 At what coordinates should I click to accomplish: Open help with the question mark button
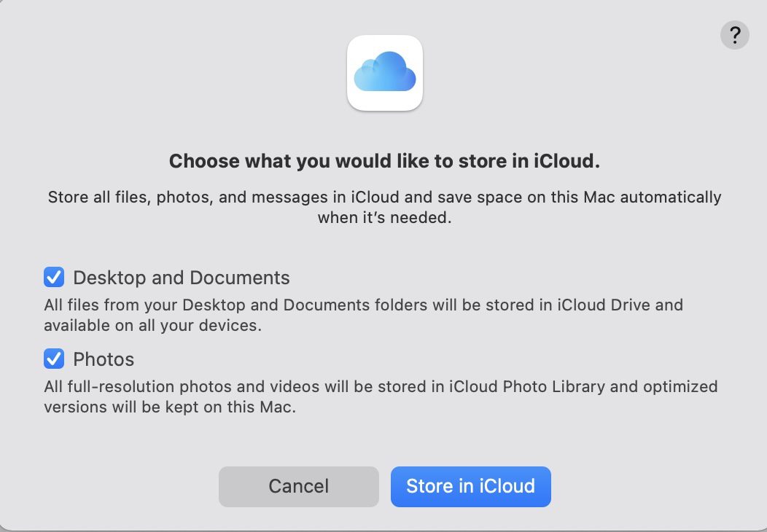(734, 34)
